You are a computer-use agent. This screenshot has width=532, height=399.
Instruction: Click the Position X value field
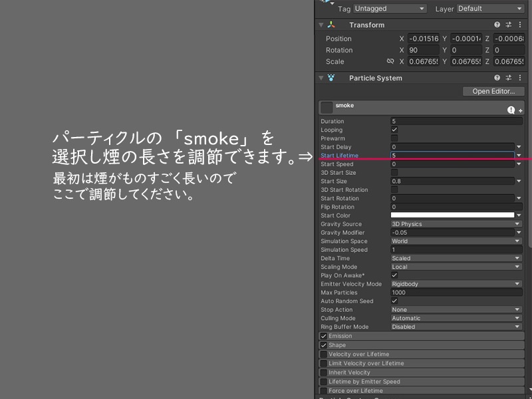423,39
